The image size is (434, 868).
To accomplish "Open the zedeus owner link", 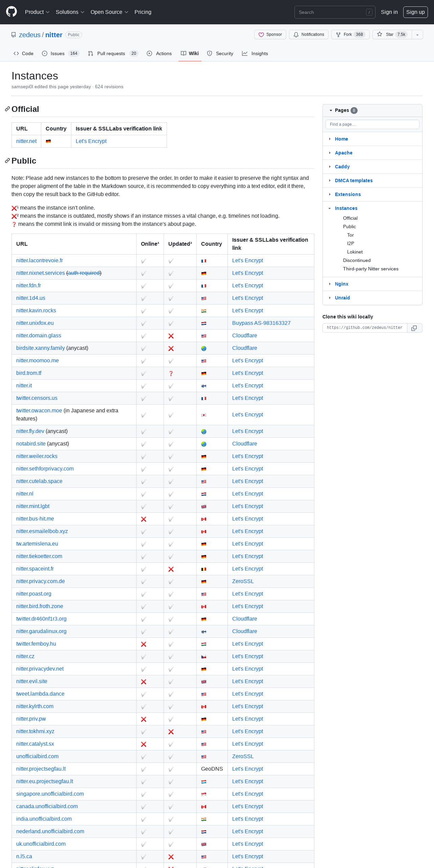I will pyautogui.click(x=30, y=35).
